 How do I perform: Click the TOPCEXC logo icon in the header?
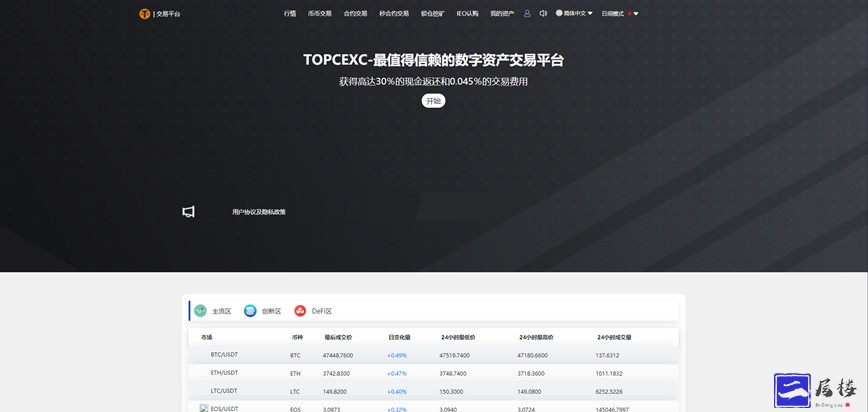[144, 14]
